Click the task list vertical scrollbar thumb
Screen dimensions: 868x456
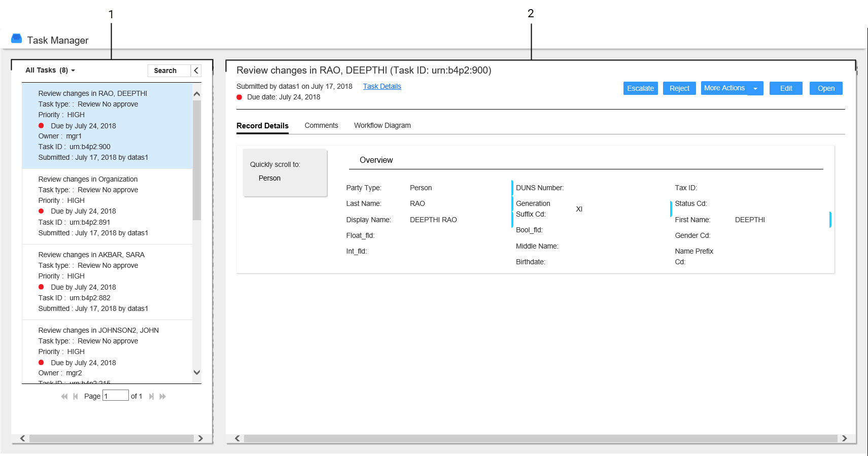pos(197,160)
